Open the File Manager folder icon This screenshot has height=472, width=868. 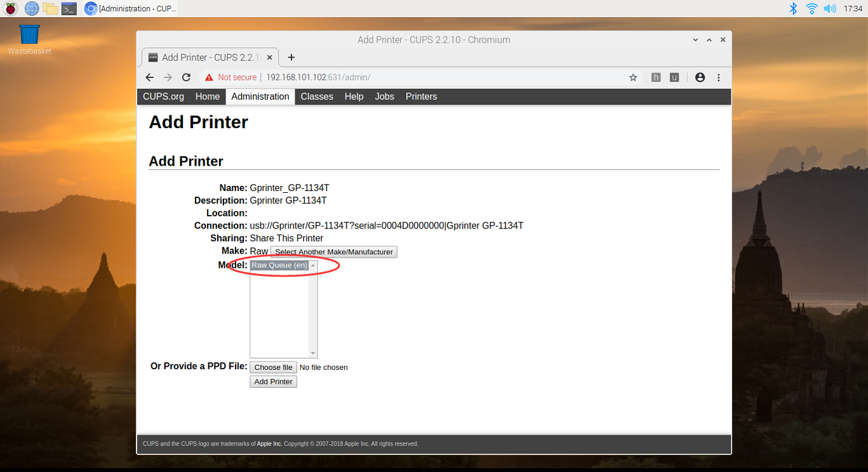[50, 8]
